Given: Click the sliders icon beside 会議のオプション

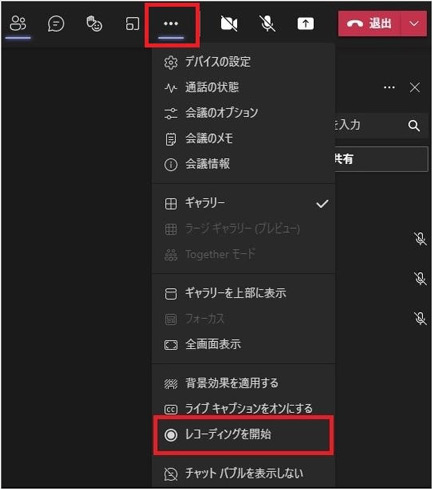Looking at the screenshot, I should click(171, 113).
